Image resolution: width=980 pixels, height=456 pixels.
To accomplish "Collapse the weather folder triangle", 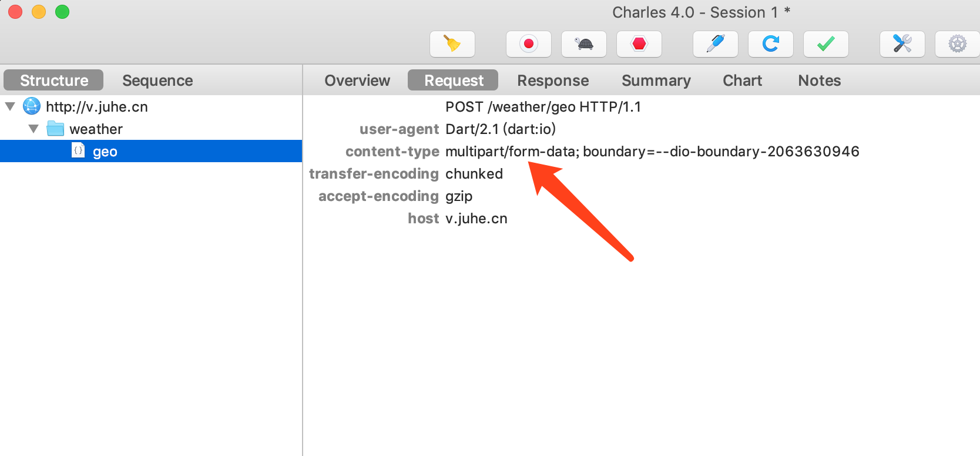I will (x=33, y=129).
